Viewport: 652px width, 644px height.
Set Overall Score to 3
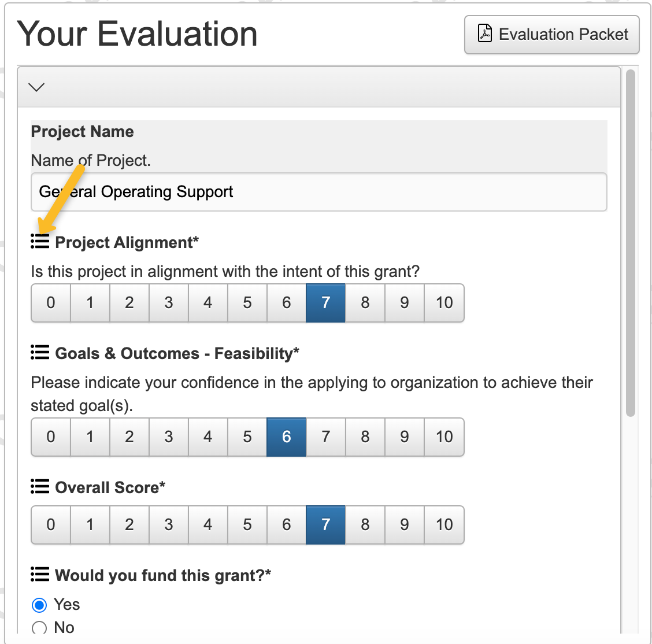[x=168, y=525]
